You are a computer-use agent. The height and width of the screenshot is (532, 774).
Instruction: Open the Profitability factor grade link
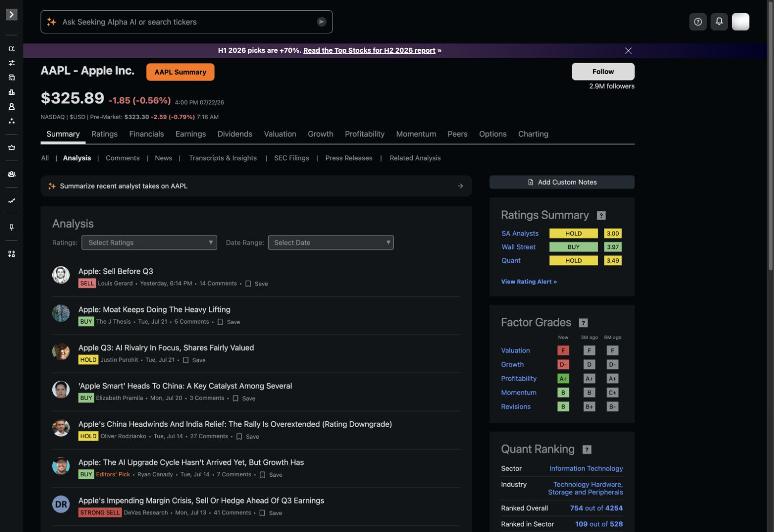(519, 379)
